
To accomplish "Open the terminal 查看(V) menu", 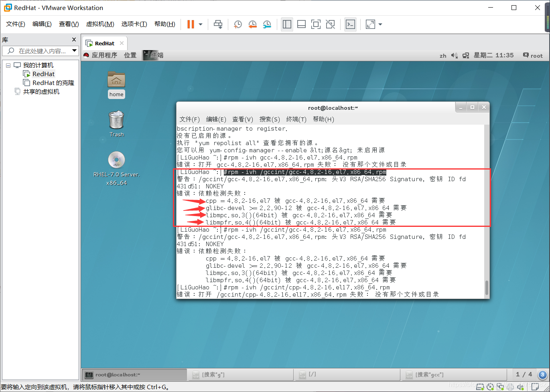I will tap(243, 119).
